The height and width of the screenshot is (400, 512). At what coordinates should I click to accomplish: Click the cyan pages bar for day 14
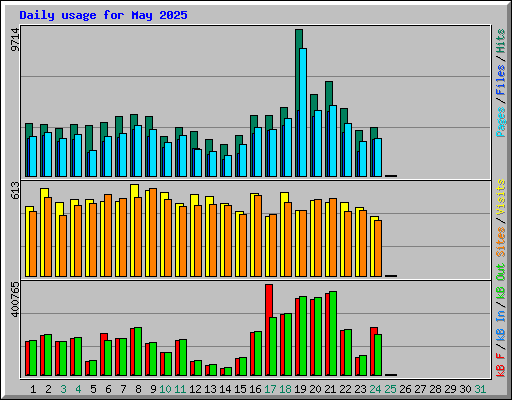(x=228, y=166)
